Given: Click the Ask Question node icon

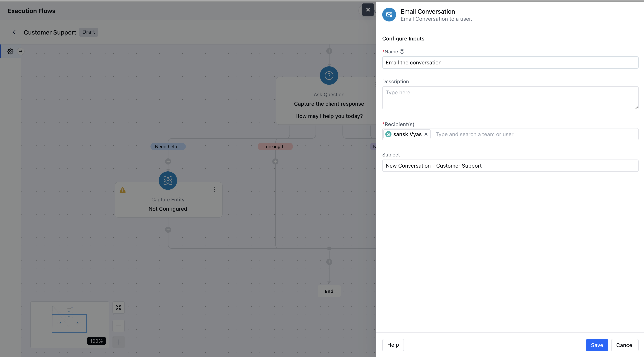Looking at the screenshot, I should 329,76.
